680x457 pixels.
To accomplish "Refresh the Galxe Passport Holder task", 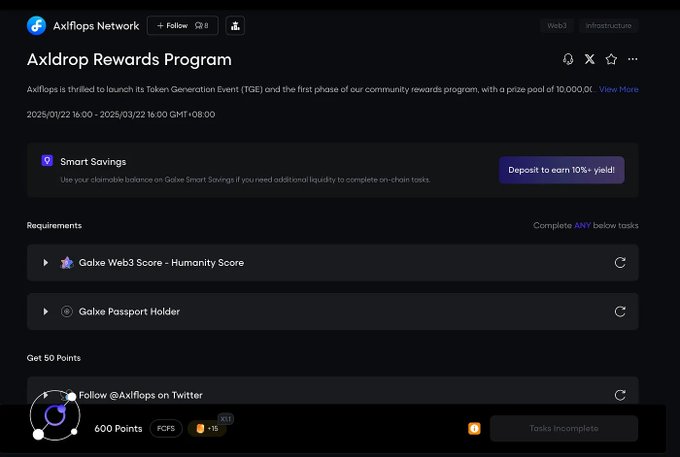I will click(620, 311).
